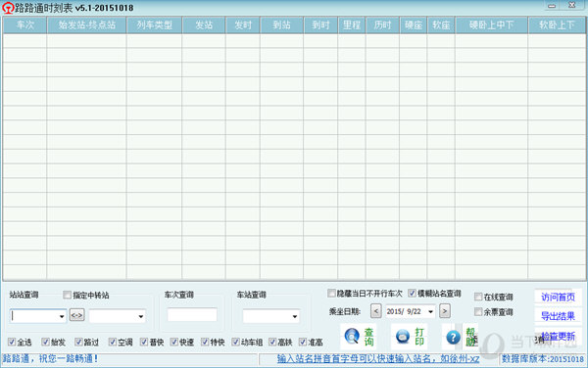Viewport: 588px width, 368px height.
Task: Enable the 余票查询 checkbox
Action: coord(478,311)
